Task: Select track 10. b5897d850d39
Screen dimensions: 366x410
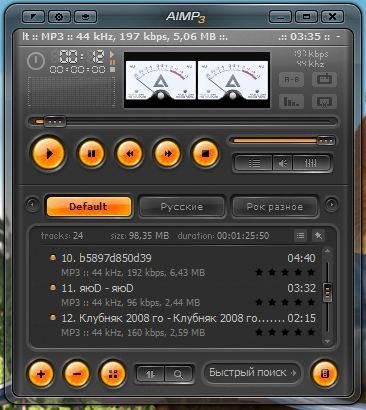Action: tap(183, 265)
